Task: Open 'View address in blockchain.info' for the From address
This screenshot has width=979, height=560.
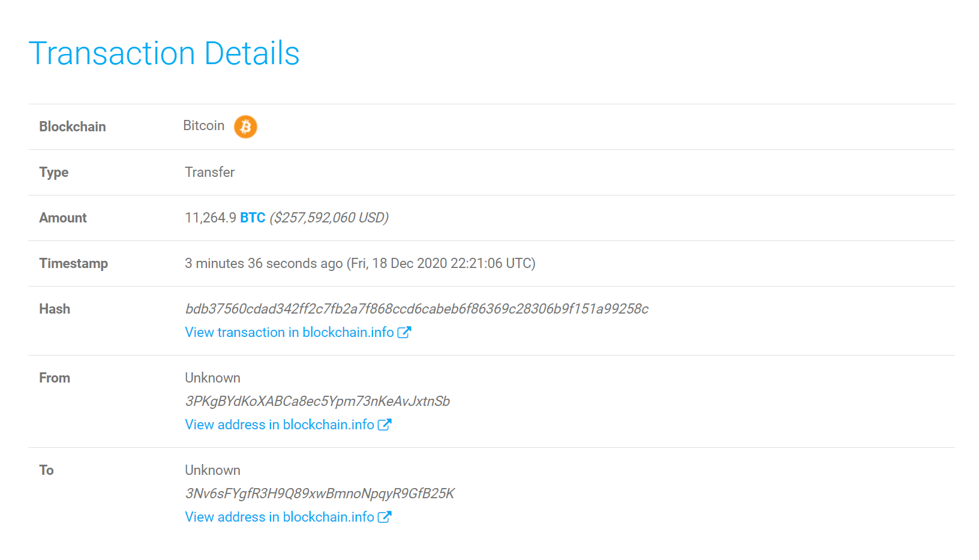Action: (280, 424)
